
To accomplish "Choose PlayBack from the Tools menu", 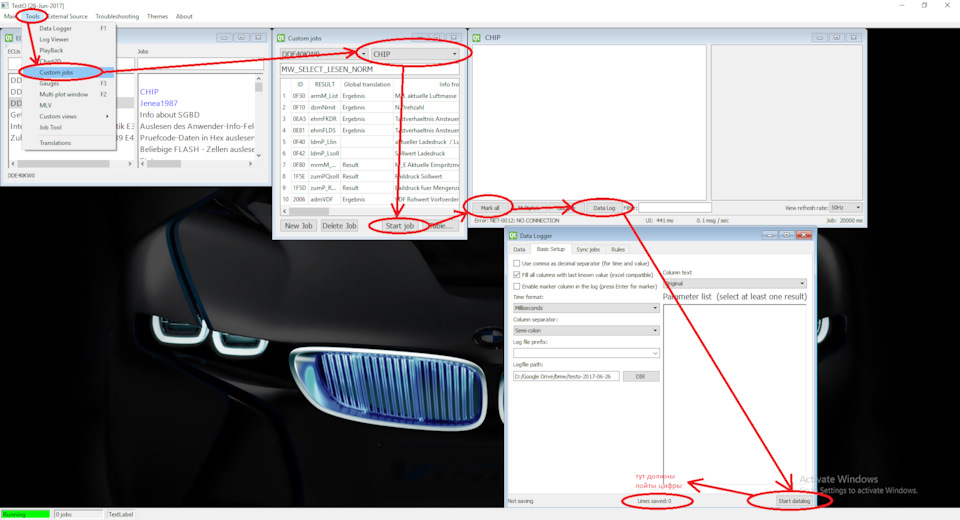I will tap(69, 50).
